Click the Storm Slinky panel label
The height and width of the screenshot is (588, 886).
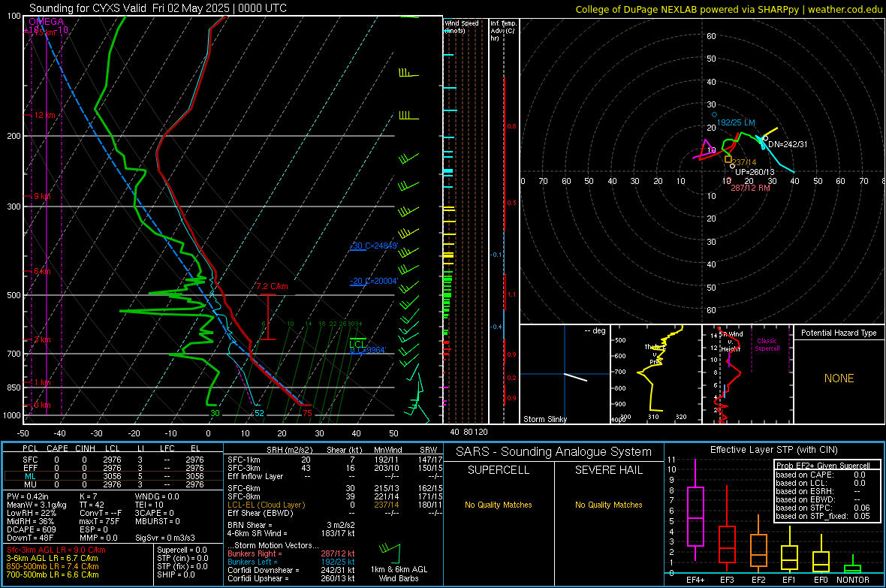tap(544, 419)
